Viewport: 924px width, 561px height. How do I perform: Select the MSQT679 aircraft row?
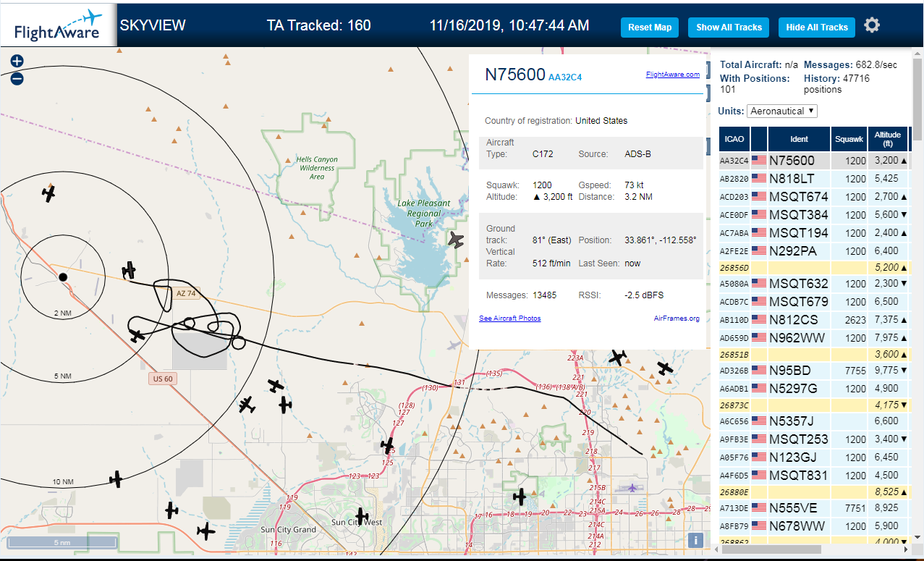pyautogui.click(x=814, y=302)
